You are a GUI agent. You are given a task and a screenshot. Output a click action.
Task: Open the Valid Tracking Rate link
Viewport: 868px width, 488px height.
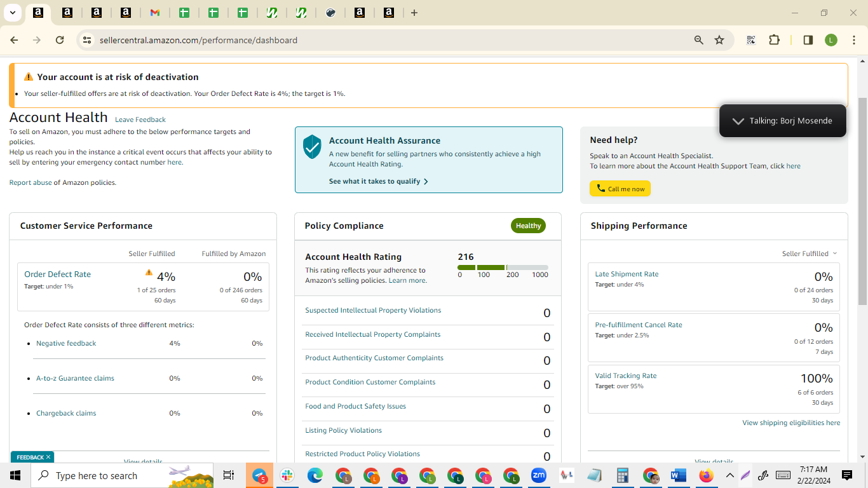pyautogui.click(x=626, y=376)
